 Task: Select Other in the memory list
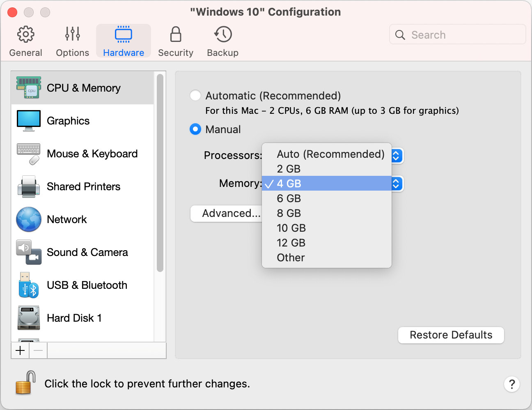(x=291, y=258)
